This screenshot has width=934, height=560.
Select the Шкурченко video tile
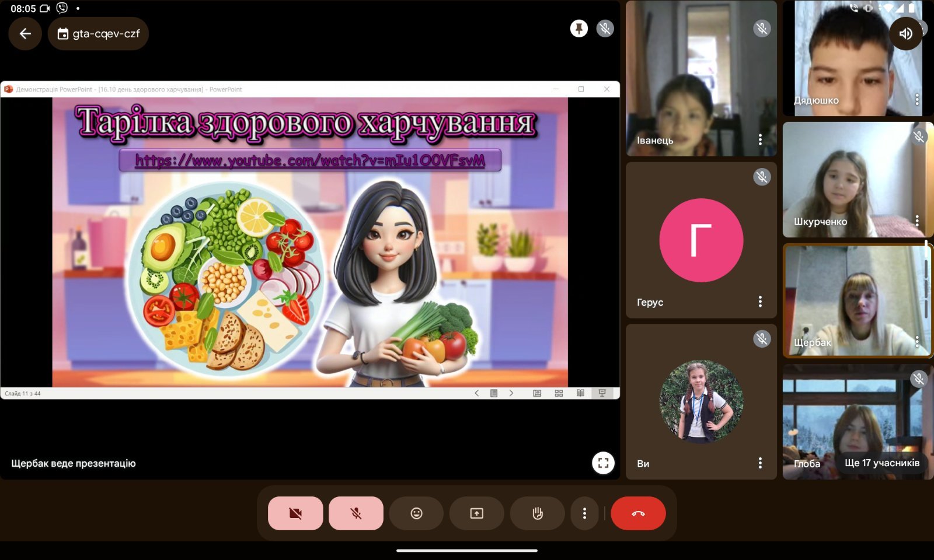[856, 179]
